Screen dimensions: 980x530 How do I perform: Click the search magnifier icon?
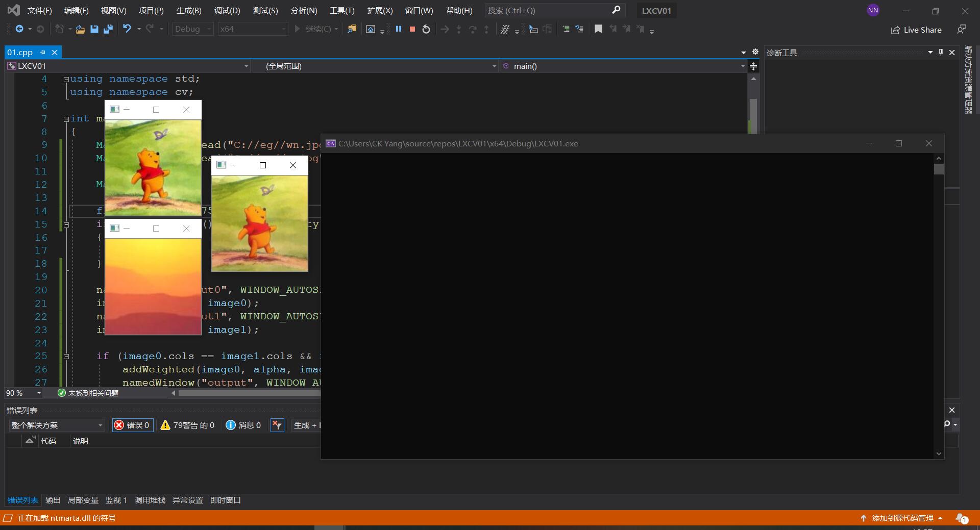pyautogui.click(x=616, y=10)
